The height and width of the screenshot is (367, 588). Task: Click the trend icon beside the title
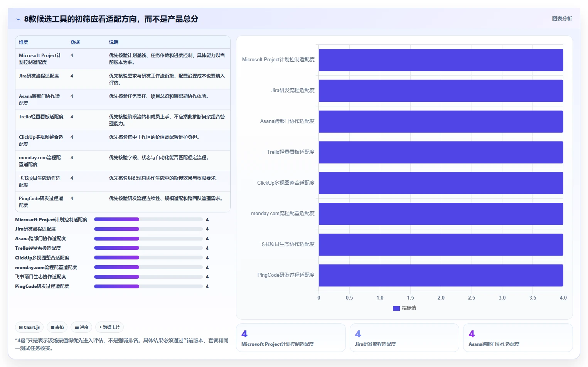click(x=18, y=19)
